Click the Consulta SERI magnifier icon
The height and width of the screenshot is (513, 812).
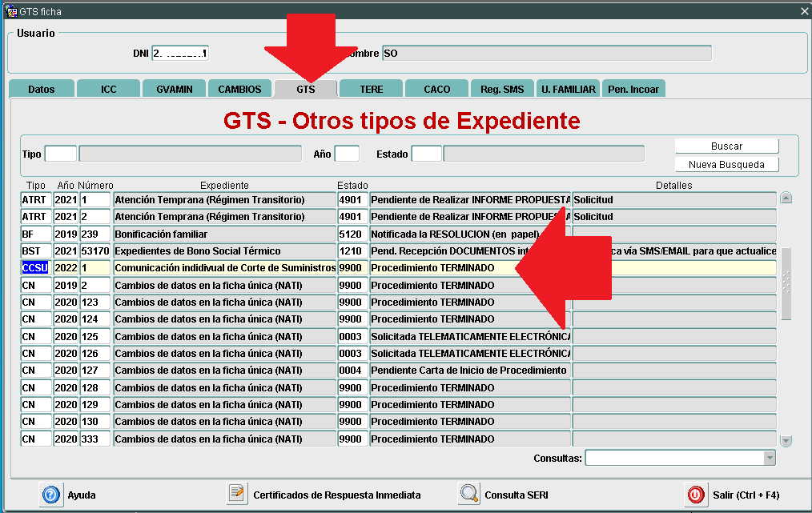[469, 495]
